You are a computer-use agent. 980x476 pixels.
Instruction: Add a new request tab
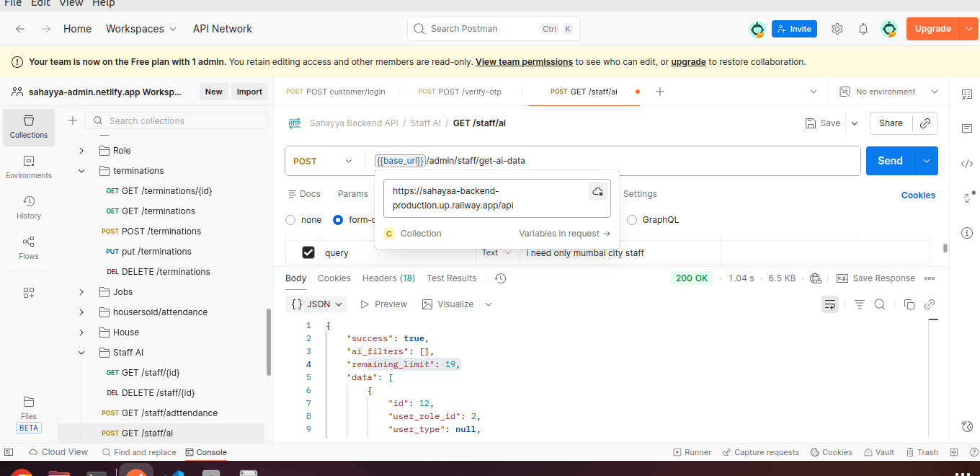[659, 92]
